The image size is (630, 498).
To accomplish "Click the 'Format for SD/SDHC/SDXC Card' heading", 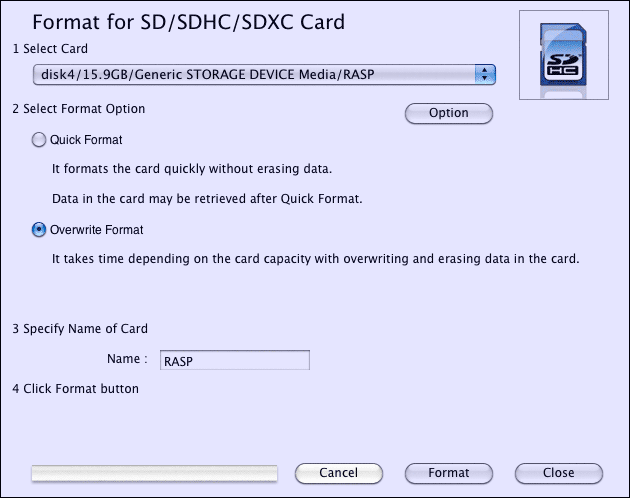I will click(x=188, y=22).
